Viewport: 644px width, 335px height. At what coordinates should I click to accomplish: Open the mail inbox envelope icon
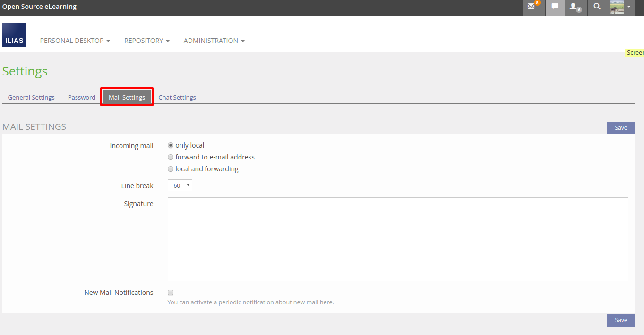tap(532, 7)
